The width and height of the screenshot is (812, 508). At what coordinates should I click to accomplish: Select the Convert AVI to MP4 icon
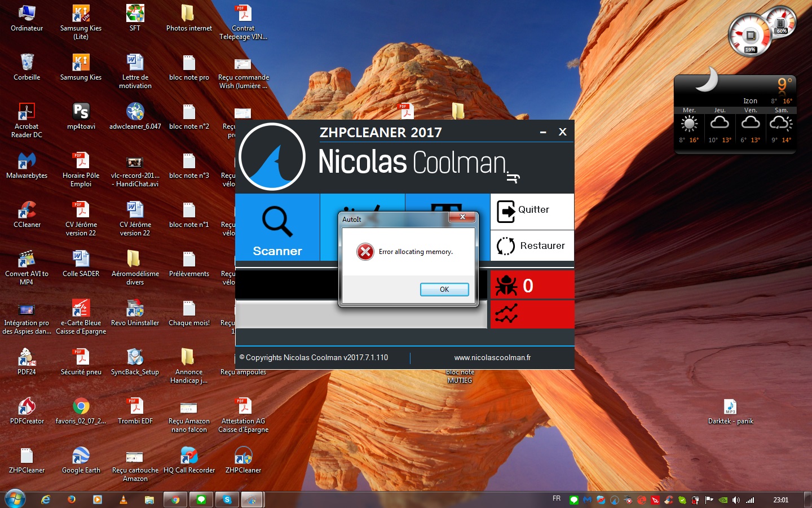[27, 268]
